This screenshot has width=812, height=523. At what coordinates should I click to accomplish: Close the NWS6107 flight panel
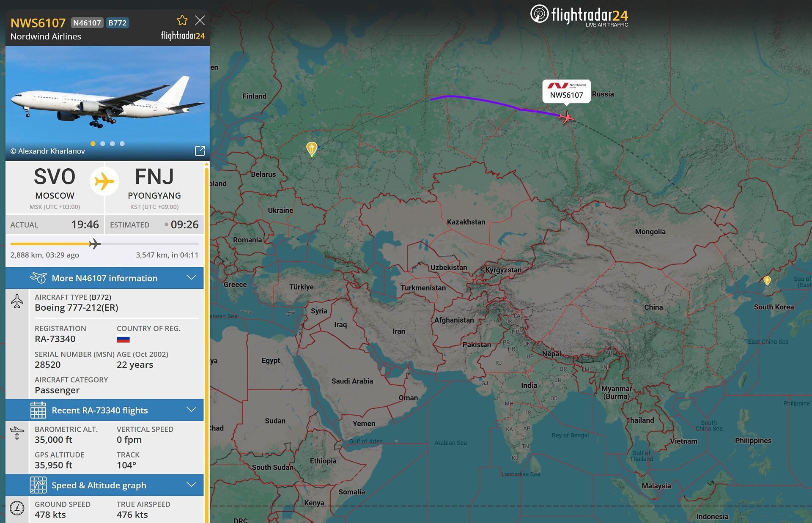(x=200, y=20)
